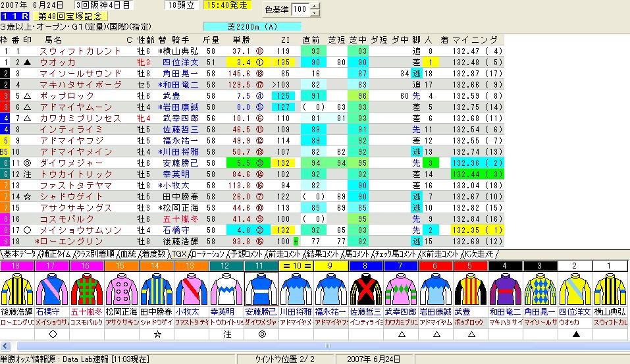The width and height of the screenshot is (630, 364).
Task: Open the K前走コメント tab
Action: click(x=440, y=254)
